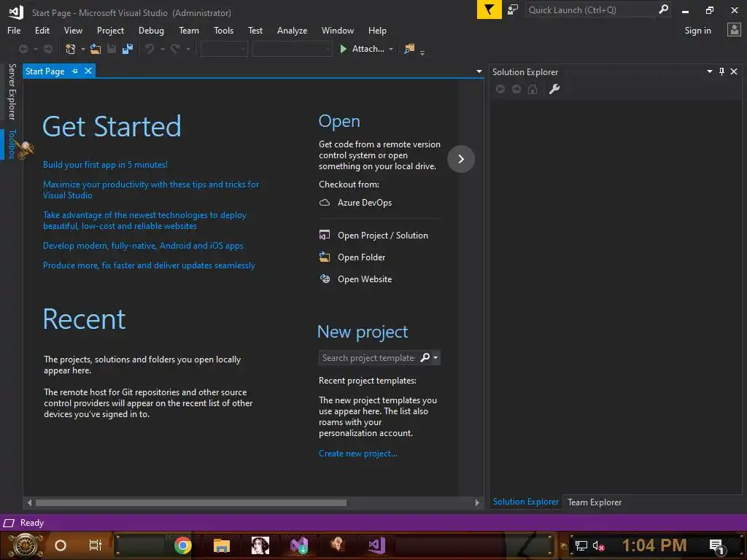
Task: Open the Attach button dropdown arrow
Action: [391, 49]
